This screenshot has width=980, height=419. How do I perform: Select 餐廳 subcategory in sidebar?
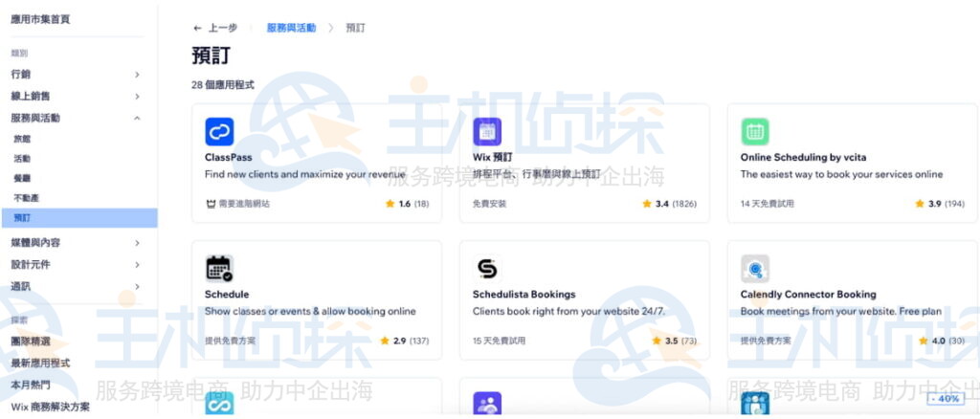point(22,178)
